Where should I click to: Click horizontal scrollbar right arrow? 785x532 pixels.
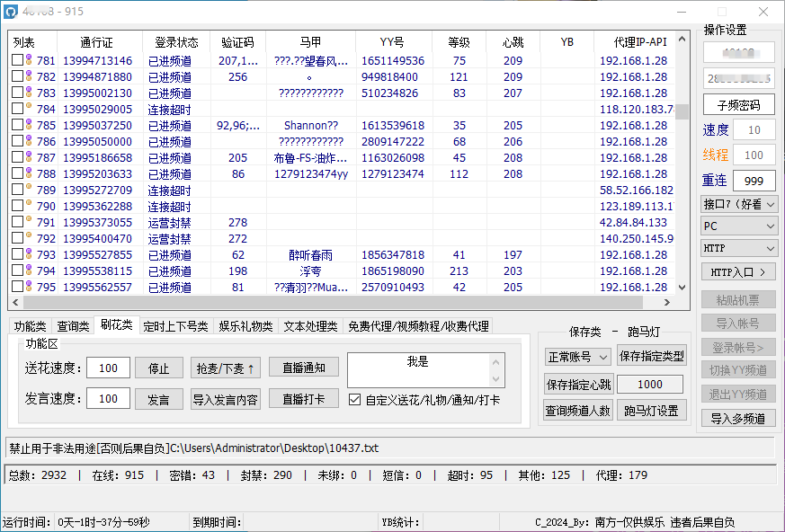(x=667, y=302)
